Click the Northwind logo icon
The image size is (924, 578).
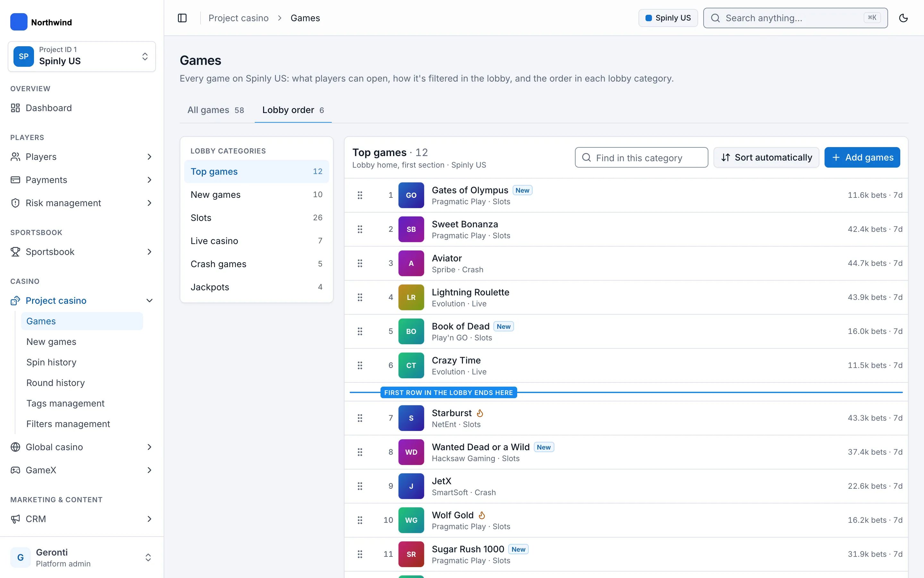point(19,22)
